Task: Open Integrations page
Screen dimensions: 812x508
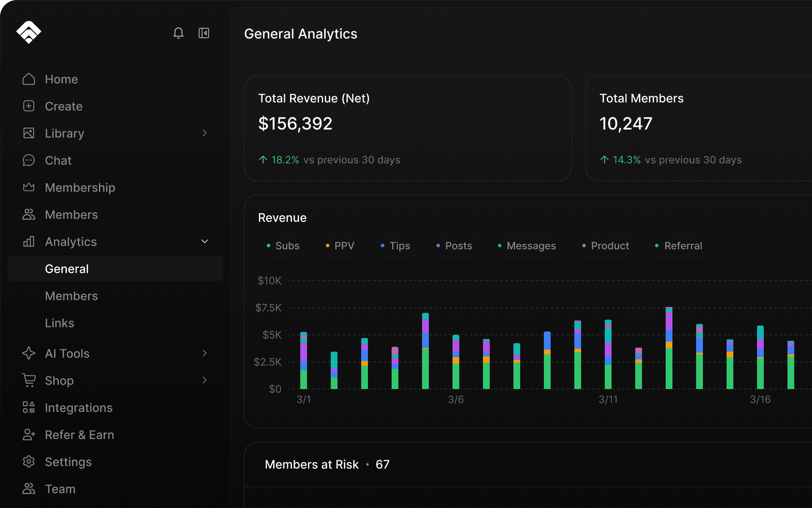Action: 115,408
